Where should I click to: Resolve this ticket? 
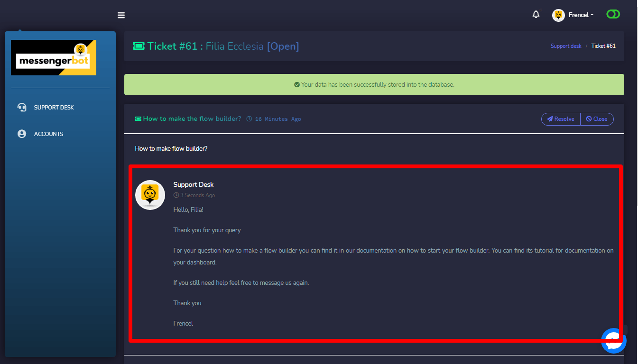561,119
